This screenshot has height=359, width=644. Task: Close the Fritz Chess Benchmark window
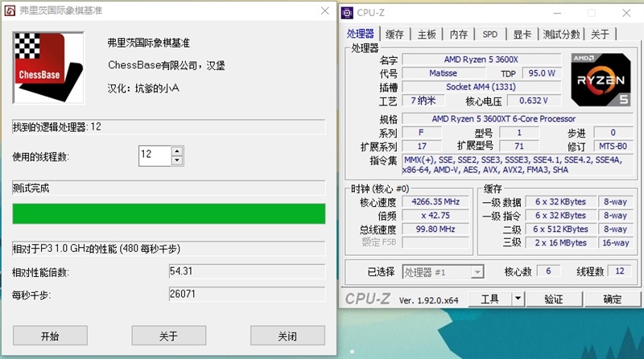(325, 10)
